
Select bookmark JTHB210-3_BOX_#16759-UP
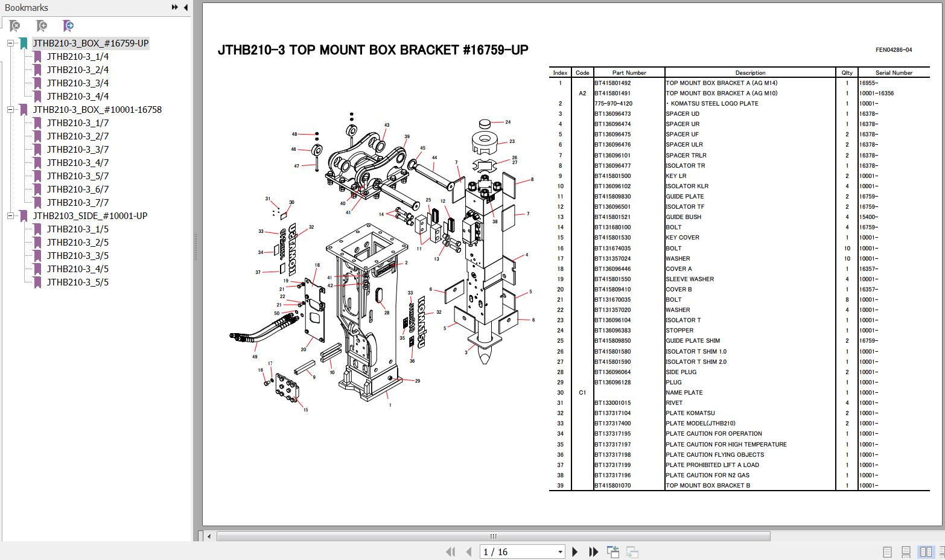click(x=91, y=43)
